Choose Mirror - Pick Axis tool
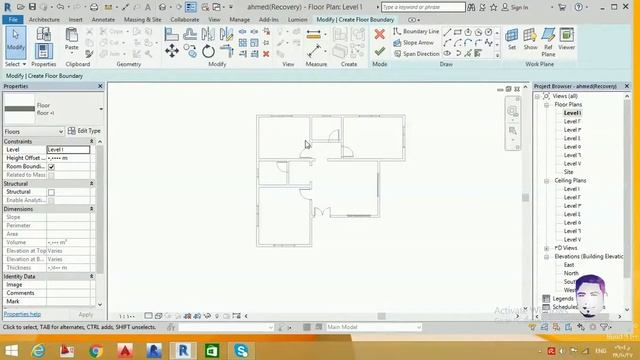This screenshot has height=360, width=640. 208,34
